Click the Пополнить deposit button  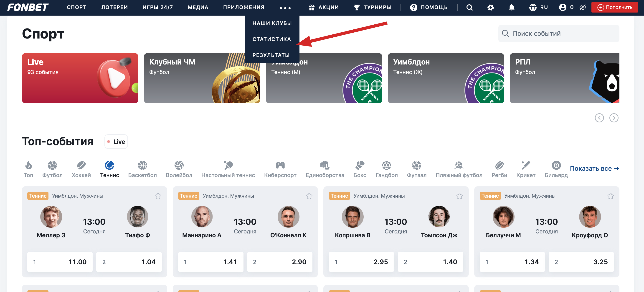coord(614,8)
